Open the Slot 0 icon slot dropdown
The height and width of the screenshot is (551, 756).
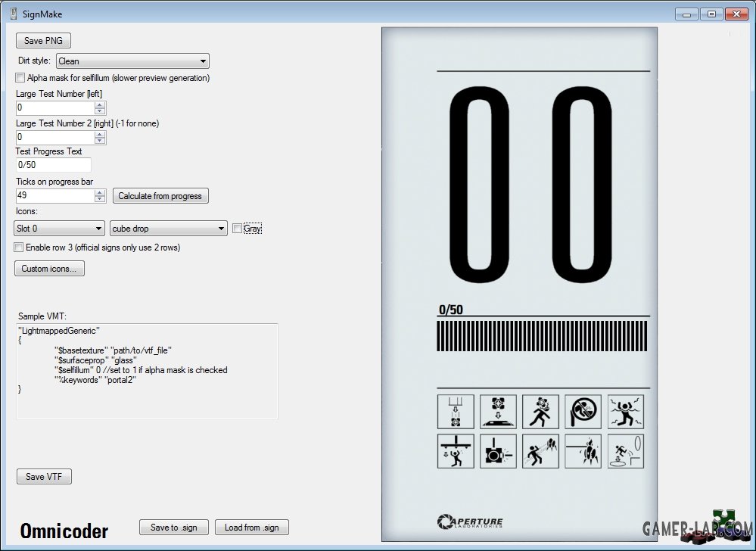click(x=59, y=229)
